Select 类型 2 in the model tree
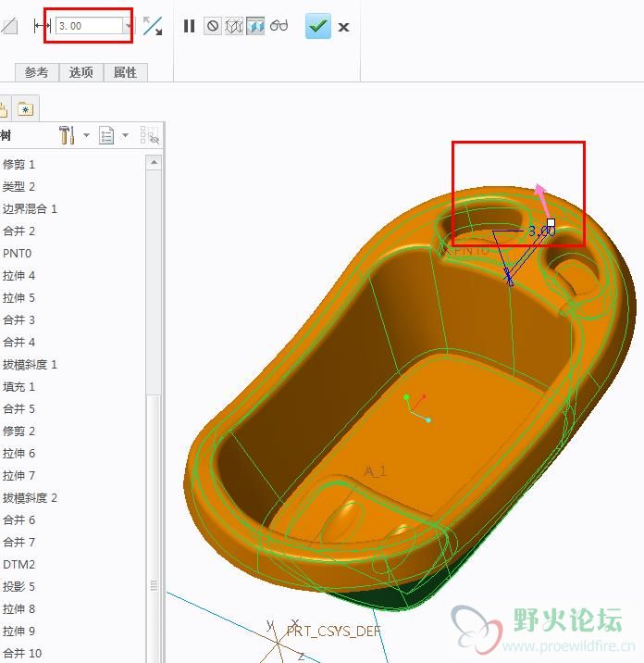644x663 pixels. [x=19, y=186]
